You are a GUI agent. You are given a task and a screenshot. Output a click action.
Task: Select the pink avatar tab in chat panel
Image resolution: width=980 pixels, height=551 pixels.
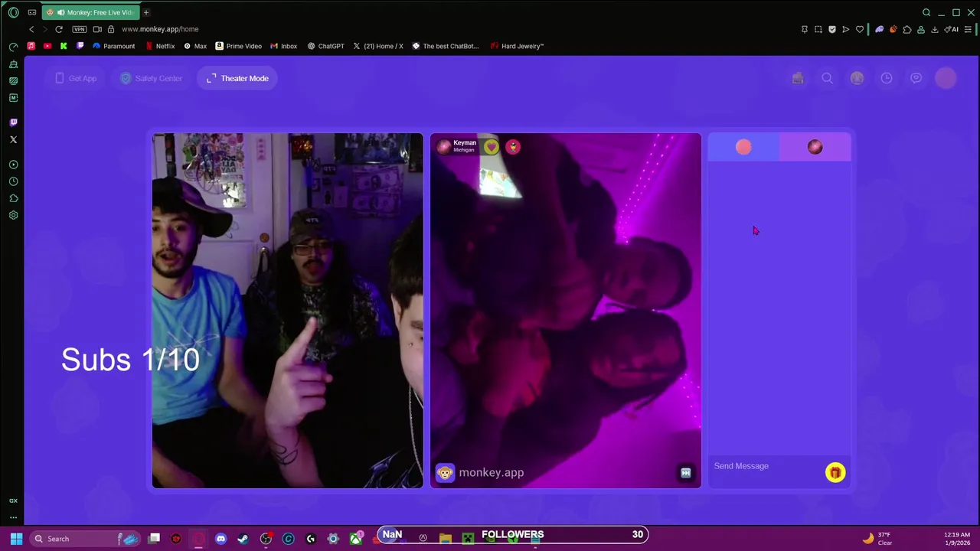[x=743, y=147]
